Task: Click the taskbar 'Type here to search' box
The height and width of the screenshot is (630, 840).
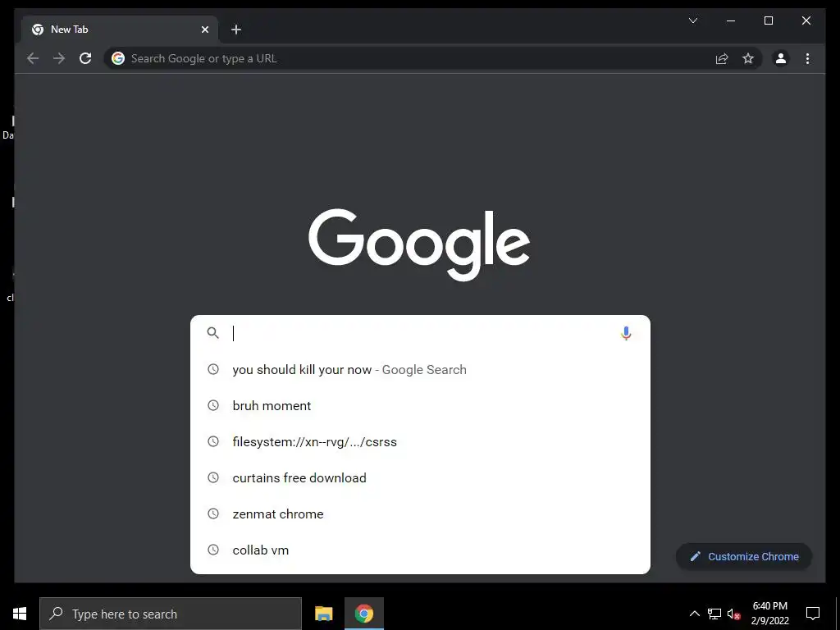Action: click(171, 614)
